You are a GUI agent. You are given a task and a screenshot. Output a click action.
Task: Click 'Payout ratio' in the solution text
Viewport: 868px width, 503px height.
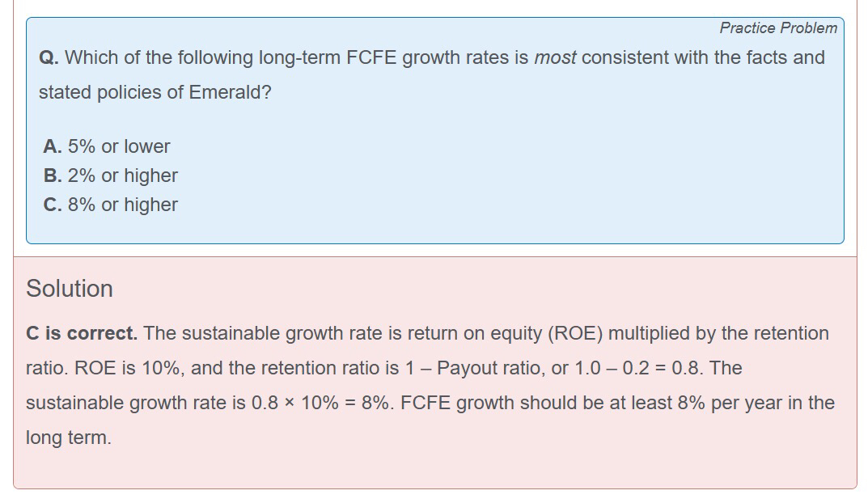[x=486, y=368]
